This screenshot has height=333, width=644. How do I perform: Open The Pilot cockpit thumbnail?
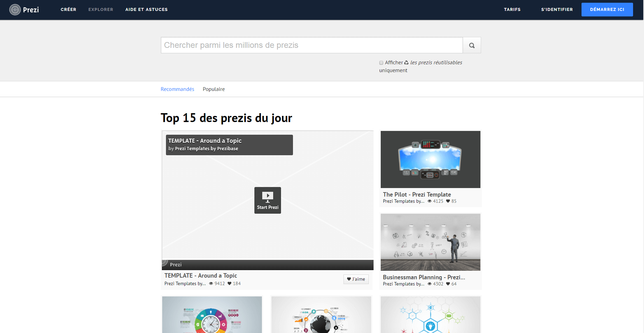[x=431, y=159]
